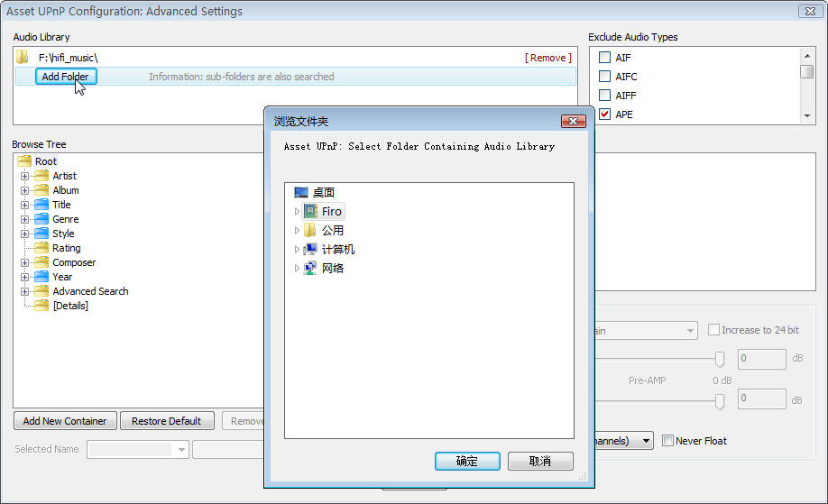Cancel with the 取消 button
The width and height of the screenshot is (828, 504).
540,461
